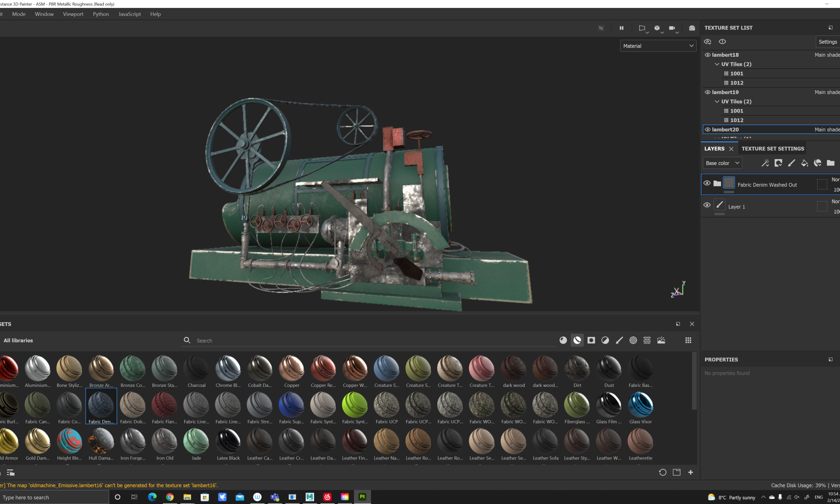The image size is (840, 504).
Task: Take a viewport screenshot with camera icon
Action: click(x=692, y=28)
